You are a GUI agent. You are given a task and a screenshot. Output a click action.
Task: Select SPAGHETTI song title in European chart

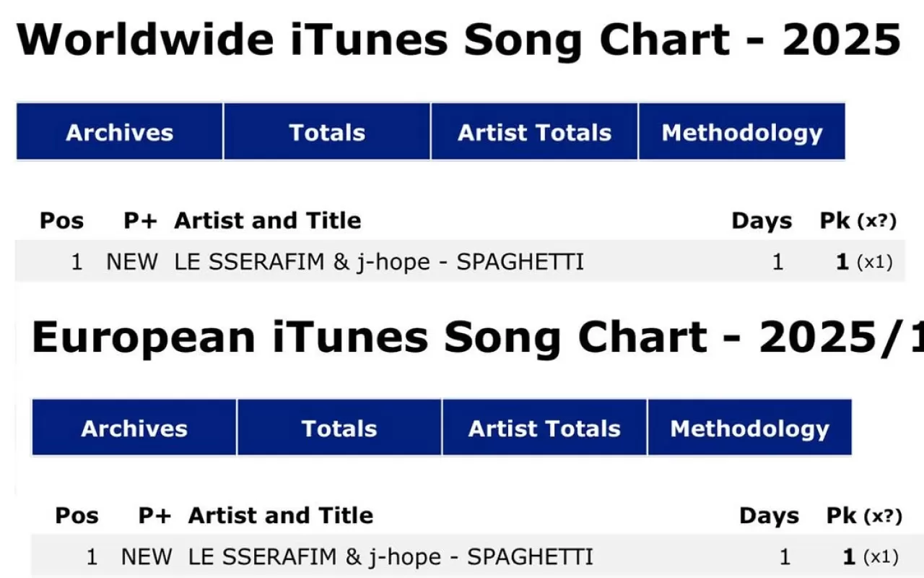click(x=531, y=557)
